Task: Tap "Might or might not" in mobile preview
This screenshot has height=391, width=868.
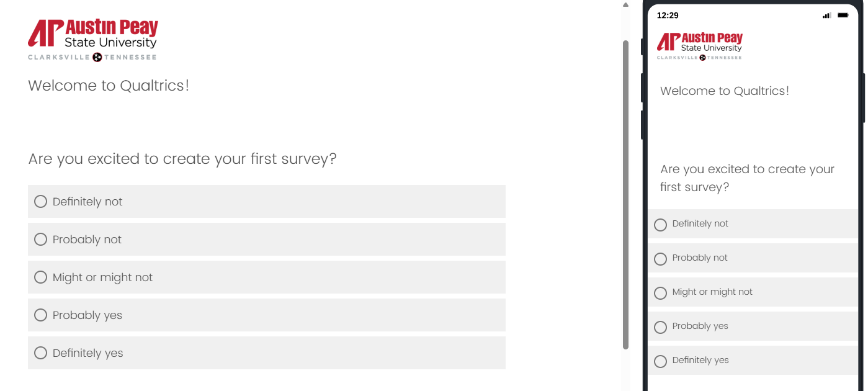Action: (661, 293)
